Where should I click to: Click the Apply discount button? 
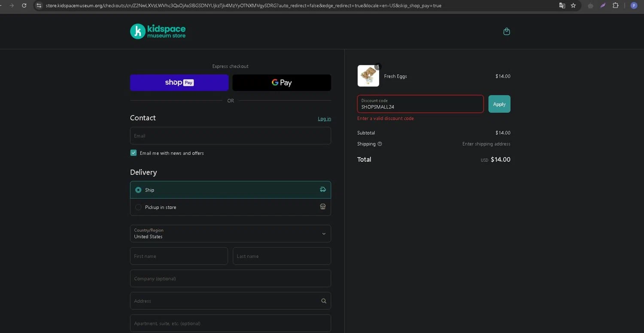499,104
